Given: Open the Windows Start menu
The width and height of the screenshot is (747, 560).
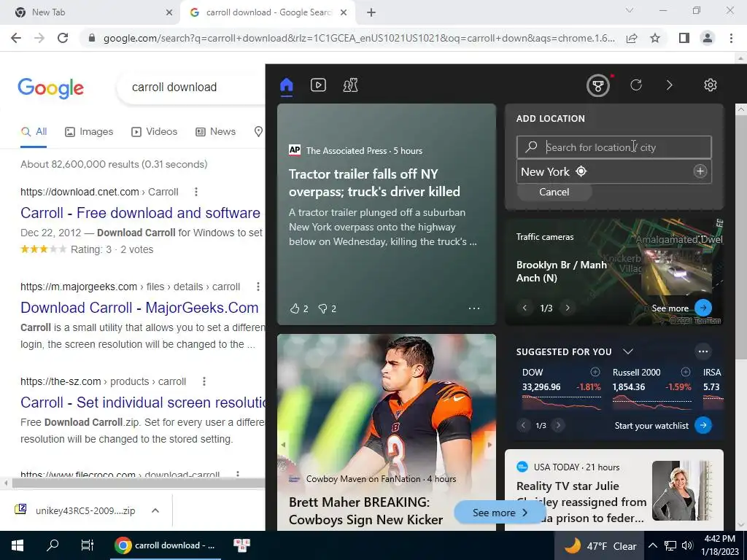Looking at the screenshot, I should pos(18,545).
